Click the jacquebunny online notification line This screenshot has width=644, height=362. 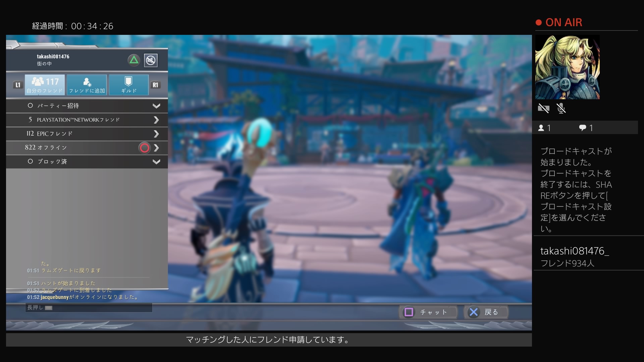83,297
